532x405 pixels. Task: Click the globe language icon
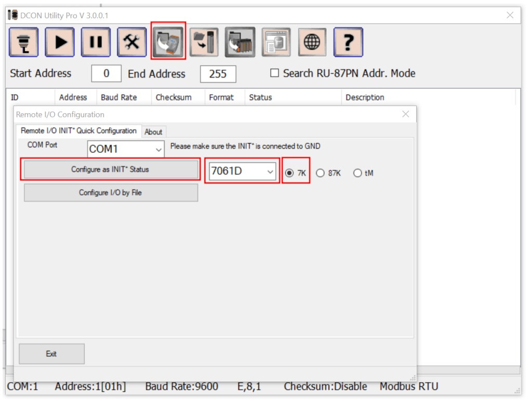point(312,42)
